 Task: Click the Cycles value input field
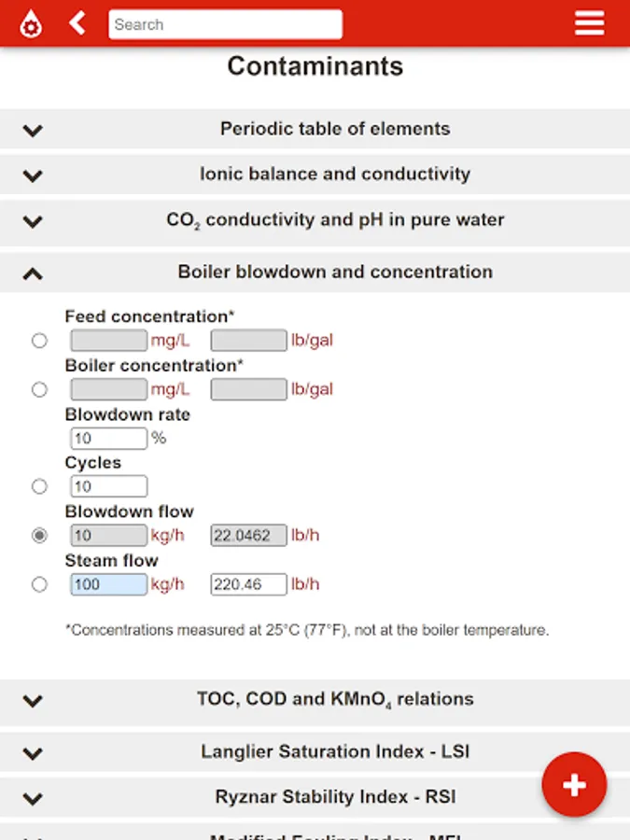pos(108,486)
